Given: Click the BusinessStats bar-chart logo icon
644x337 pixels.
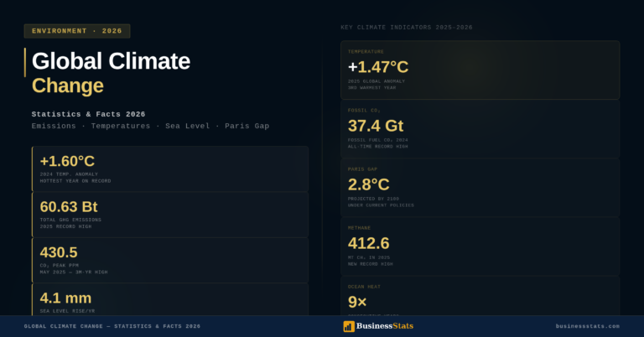Looking at the screenshot, I should (x=349, y=326).
